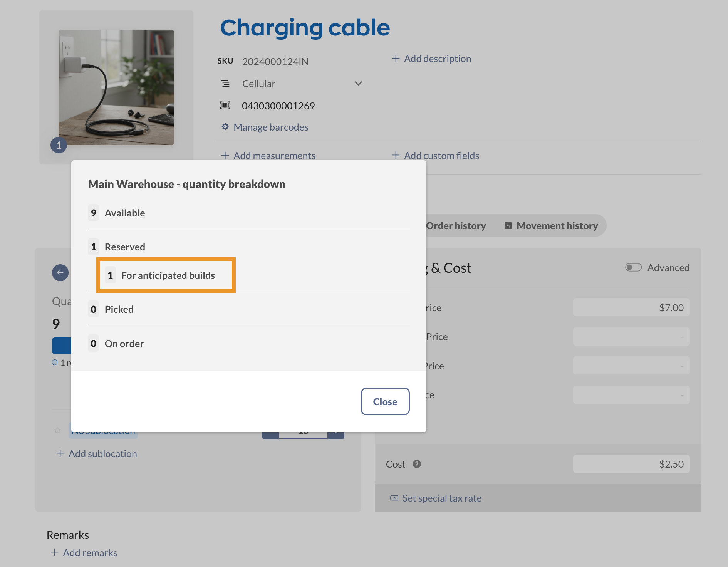Click the category list icon beside Cellular
This screenshot has width=728, height=567.
pyautogui.click(x=225, y=84)
